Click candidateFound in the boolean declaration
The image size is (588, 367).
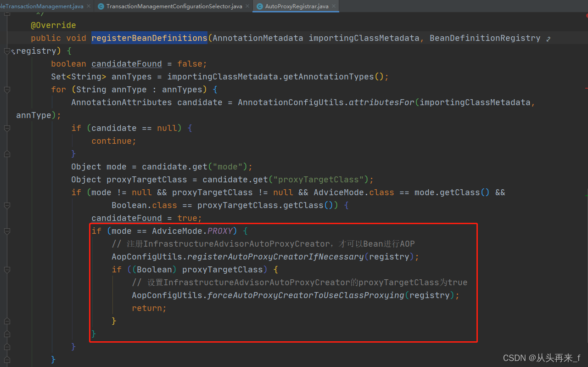(x=127, y=64)
